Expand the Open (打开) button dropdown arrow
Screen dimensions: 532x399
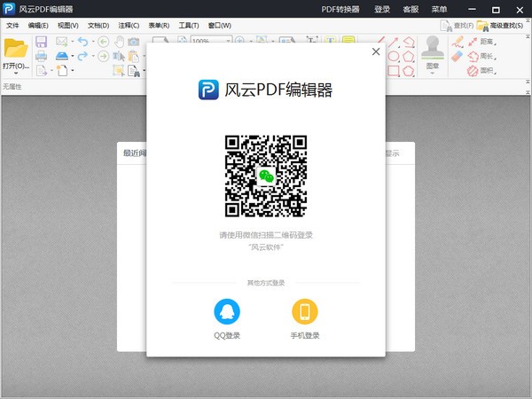(16, 74)
